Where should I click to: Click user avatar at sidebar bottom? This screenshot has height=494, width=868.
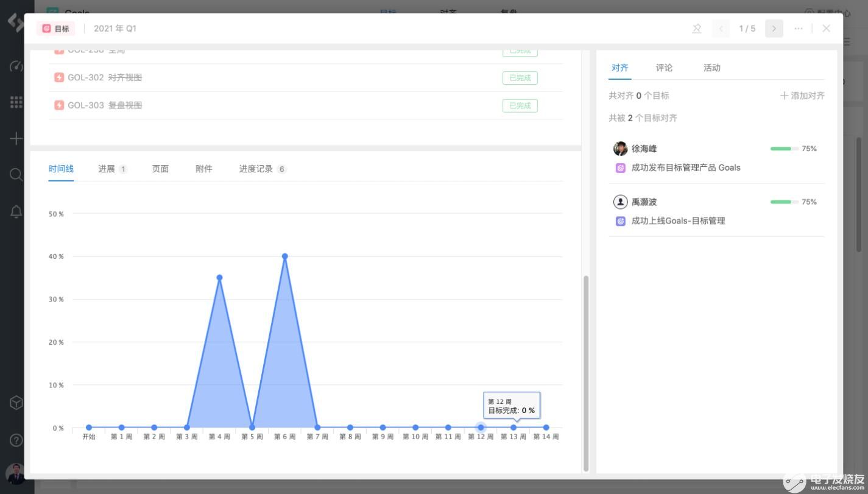coord(15,474)
